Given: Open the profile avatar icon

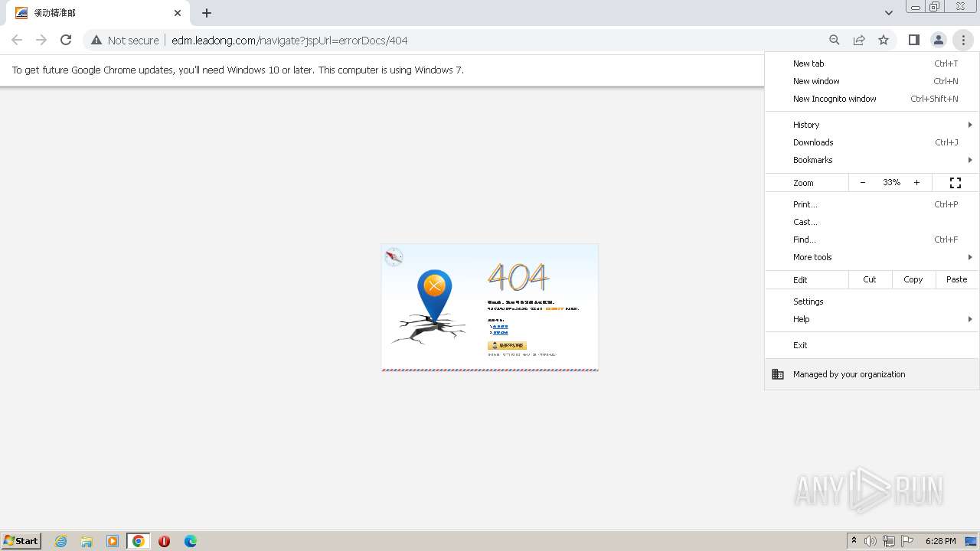Looking at the screenshot, I should 938,40.
